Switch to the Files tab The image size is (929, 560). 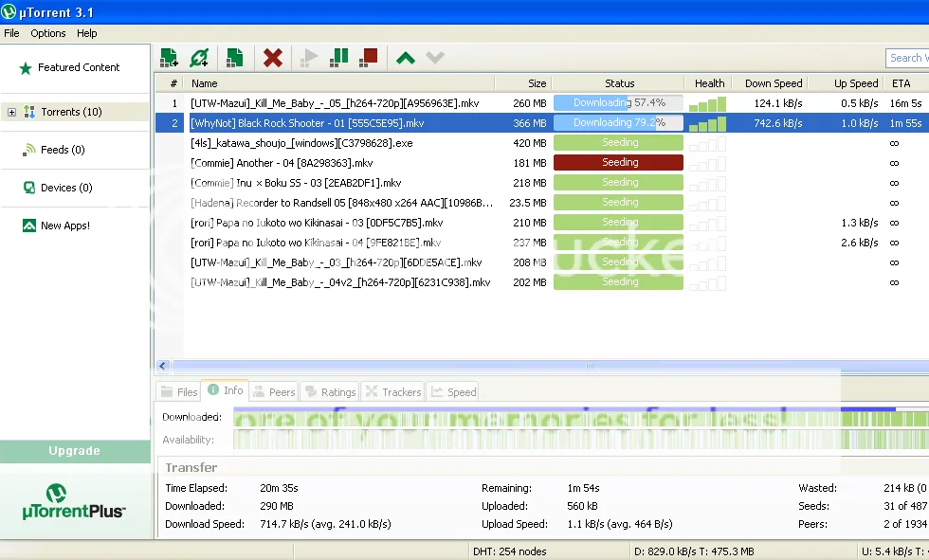click(x=178, y=392)
